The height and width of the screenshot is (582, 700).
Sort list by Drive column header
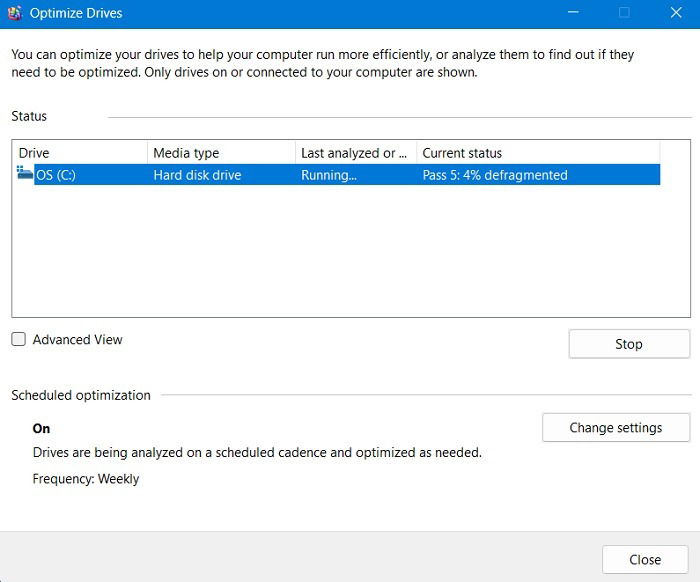pos(80,153)
